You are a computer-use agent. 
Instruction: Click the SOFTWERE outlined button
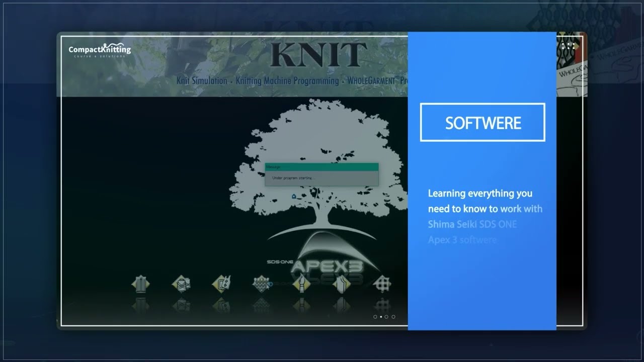tap(482, 122)
